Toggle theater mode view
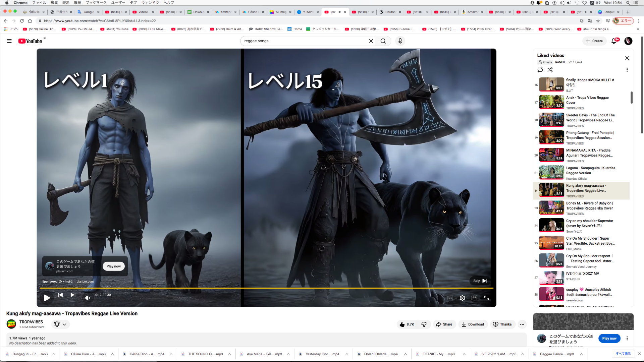The height and width of the screenshot is (362, 644). (474, 298)
